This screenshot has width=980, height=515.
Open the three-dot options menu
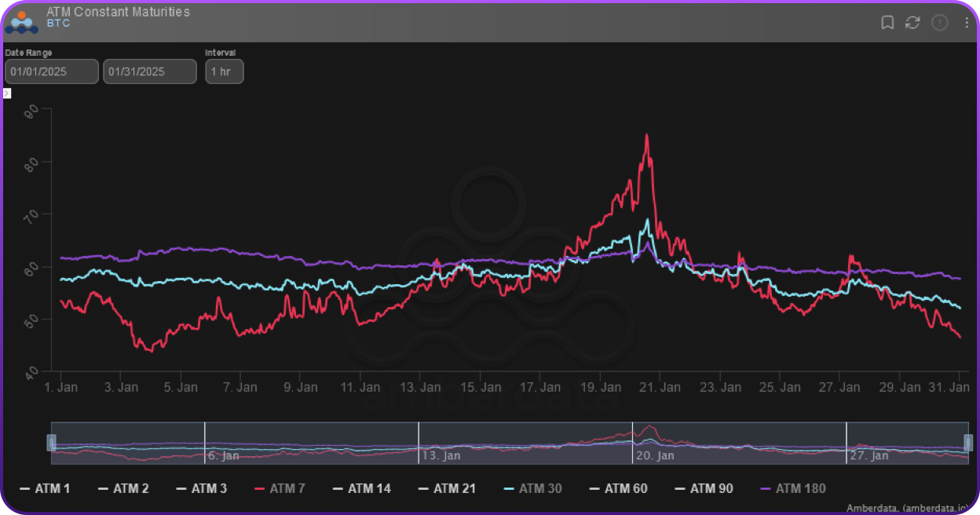tap(967, 23)
